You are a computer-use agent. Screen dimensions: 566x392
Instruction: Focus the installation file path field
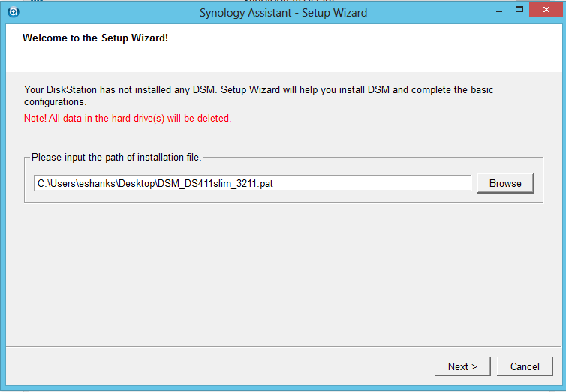(375, 183)
